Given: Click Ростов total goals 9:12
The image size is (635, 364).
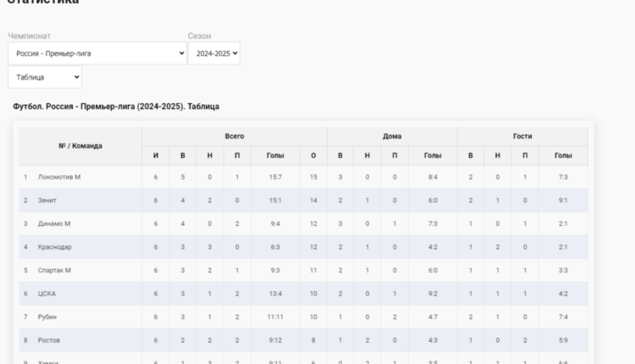Looking at the screenshot, I should click(275, 340).
